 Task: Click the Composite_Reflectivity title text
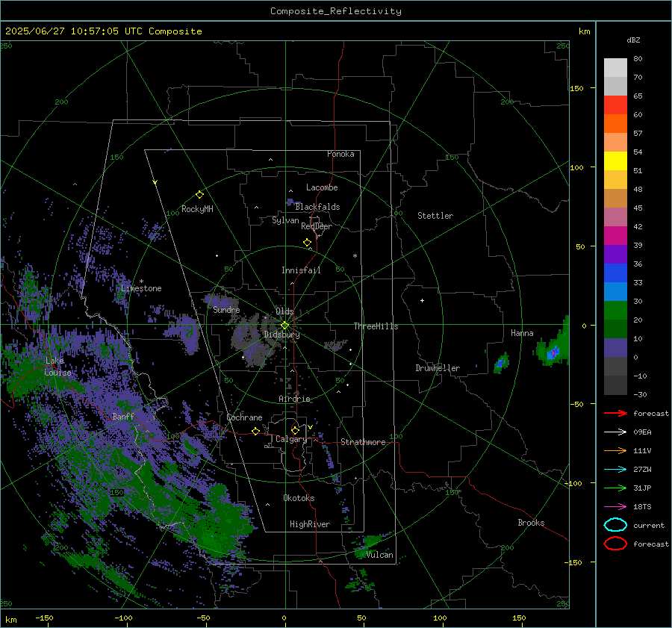(336, 11)
